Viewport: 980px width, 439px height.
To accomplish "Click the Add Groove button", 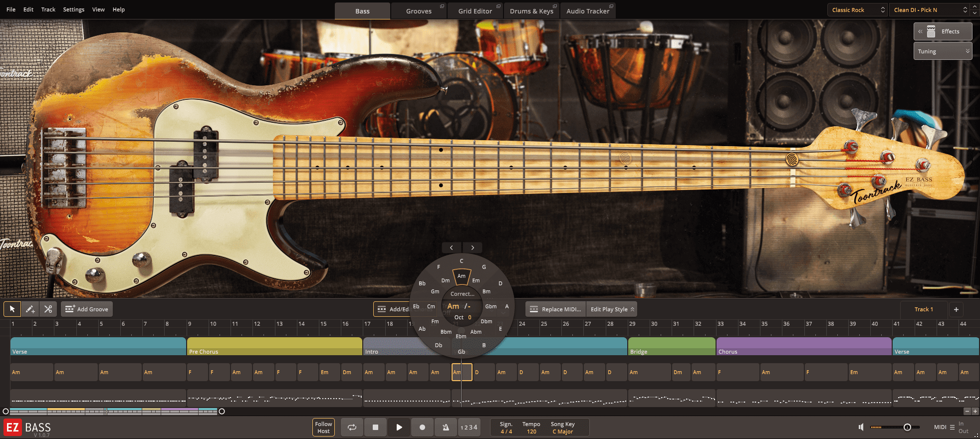I will pos(87,309).
